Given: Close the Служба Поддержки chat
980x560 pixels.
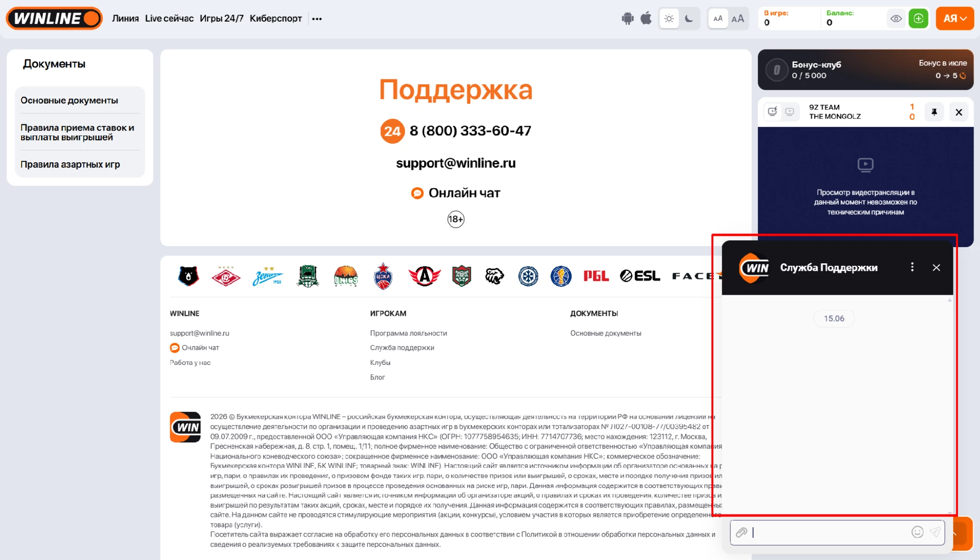Looking at the screenshot, I should point(936,267).
